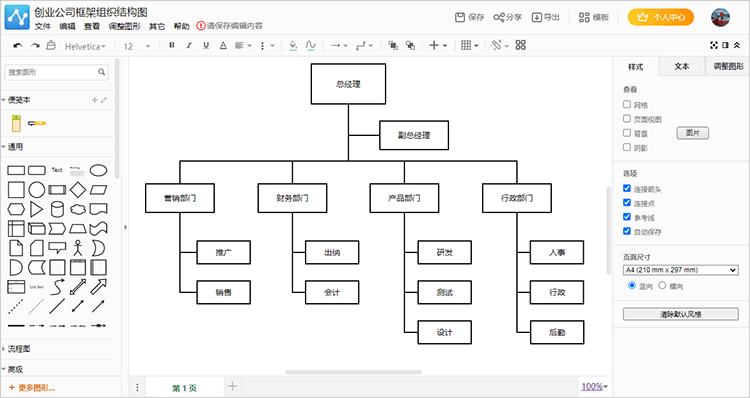Toggle italic text formatting
750x398 pixels.
coord(189,45)
